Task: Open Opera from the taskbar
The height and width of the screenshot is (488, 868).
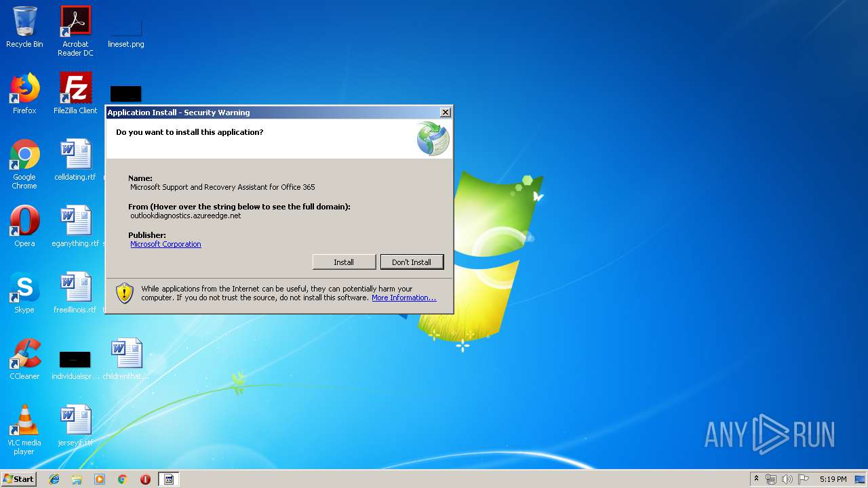Action: pyautogui.click(x=145, y=479)
